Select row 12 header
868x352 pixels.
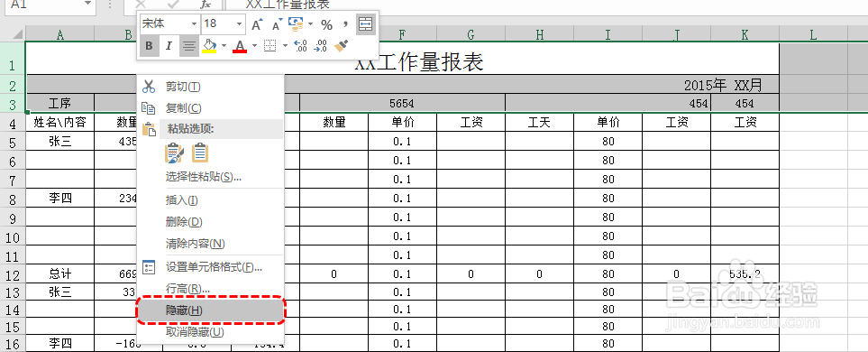(13, 273)
